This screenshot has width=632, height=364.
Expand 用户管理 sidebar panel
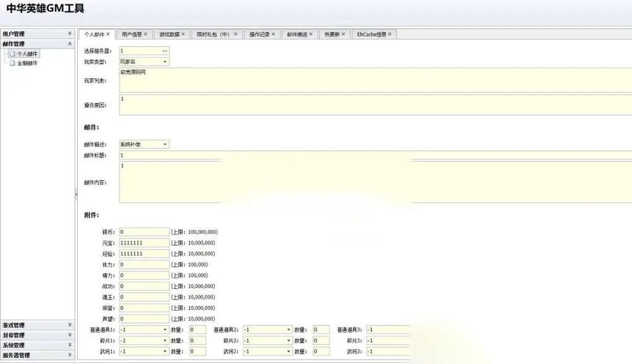tap(70, 33)
